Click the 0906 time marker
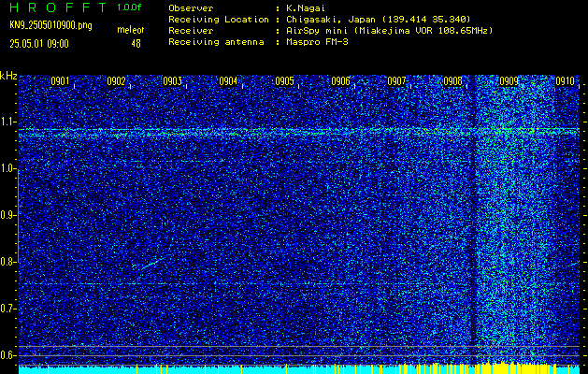Viewport: 588px width, 374px height. click(x=340, y=81)
